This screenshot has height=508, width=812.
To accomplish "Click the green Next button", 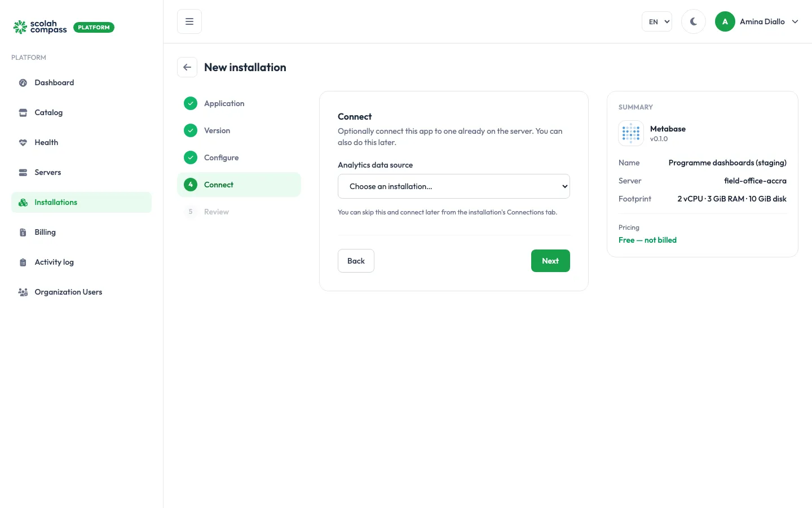I will tap(550, 261).
